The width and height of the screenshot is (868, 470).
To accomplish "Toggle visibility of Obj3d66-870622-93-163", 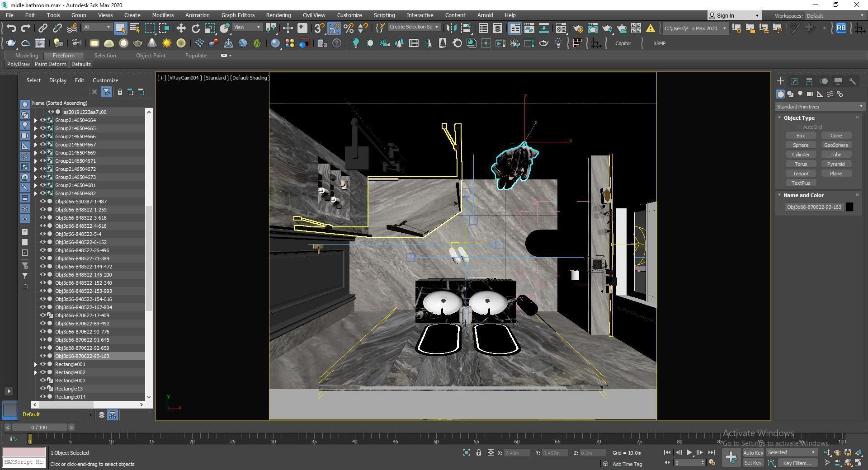I will [43, 356].
